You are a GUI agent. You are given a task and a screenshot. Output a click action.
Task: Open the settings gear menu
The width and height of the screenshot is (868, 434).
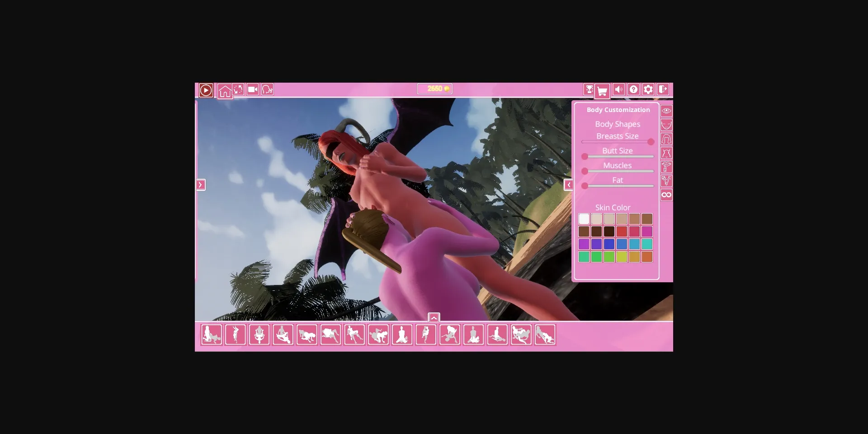pyautogui.click(x=648, y=89)
